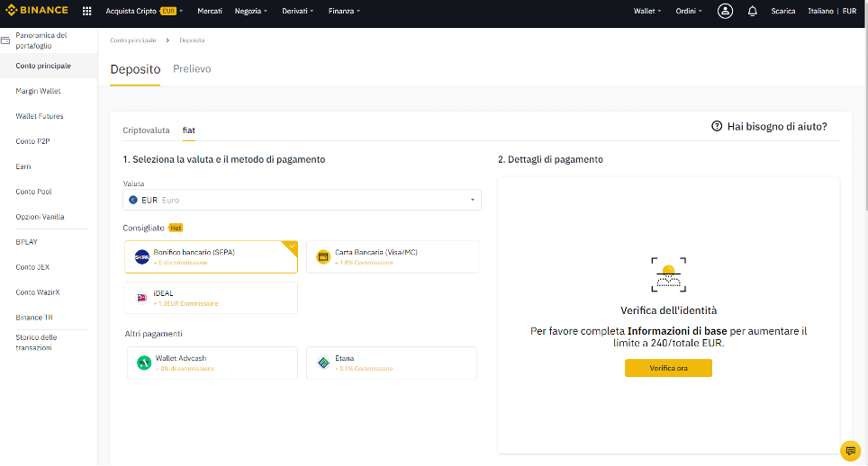868x466 pixels.
Task: Open the user profile icon
Action: 725,11
